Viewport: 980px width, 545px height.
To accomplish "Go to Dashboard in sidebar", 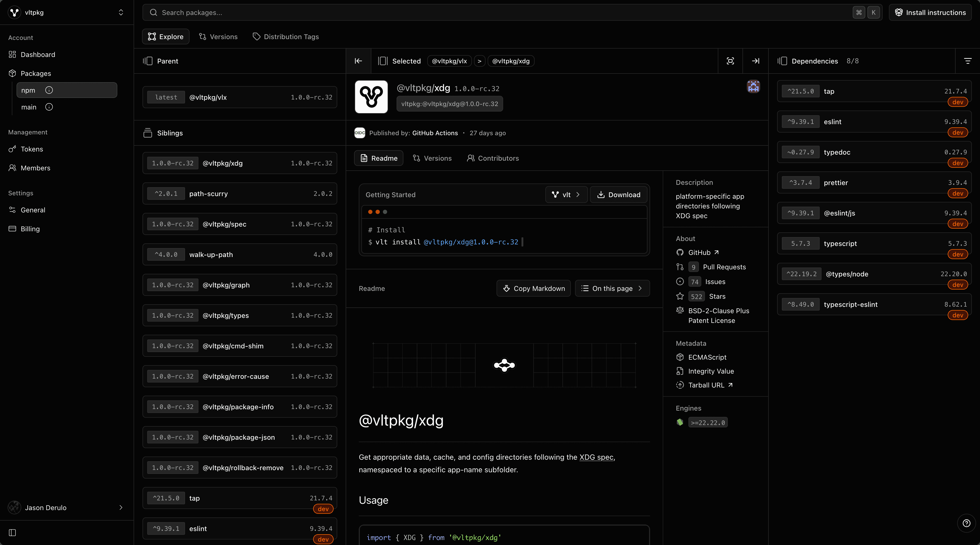I will [38, 54].
